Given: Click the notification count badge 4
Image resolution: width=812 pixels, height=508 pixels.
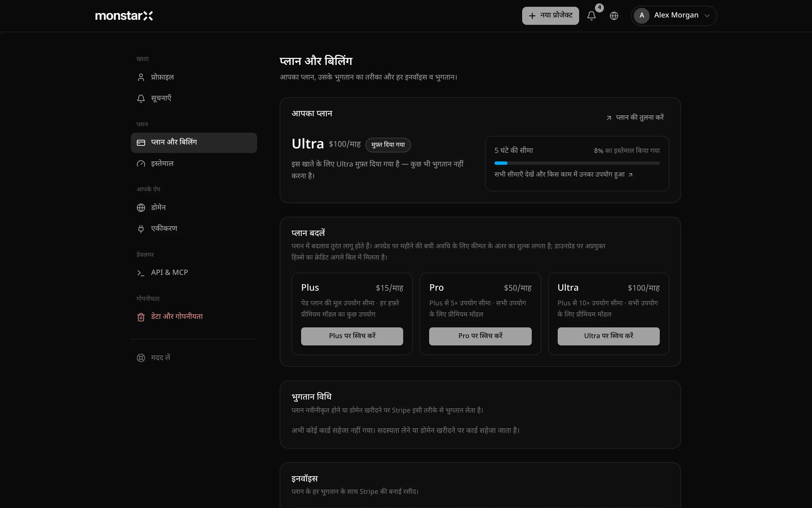Looking at the screenshot, I should (599, 7).
